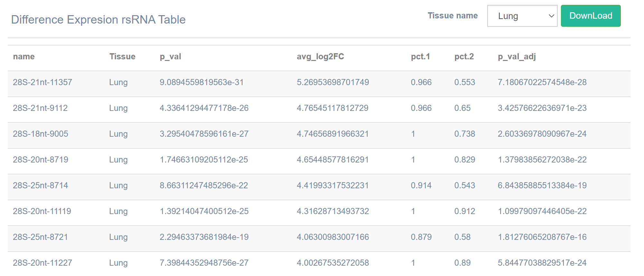Screen dimensions: 644x276
Task: Select the name cell 28S-18nt-9005
Action: click(x=41, y=134)
